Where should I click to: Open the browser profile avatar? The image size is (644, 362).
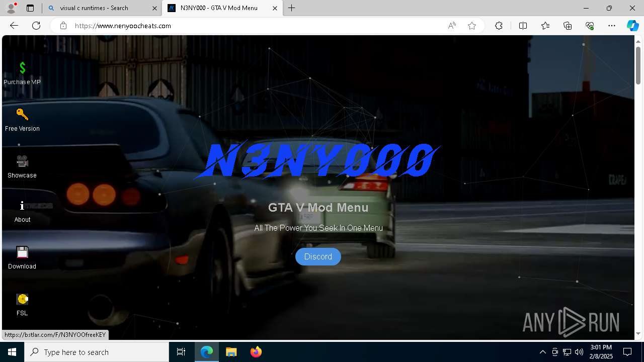(x=11, y=8)
